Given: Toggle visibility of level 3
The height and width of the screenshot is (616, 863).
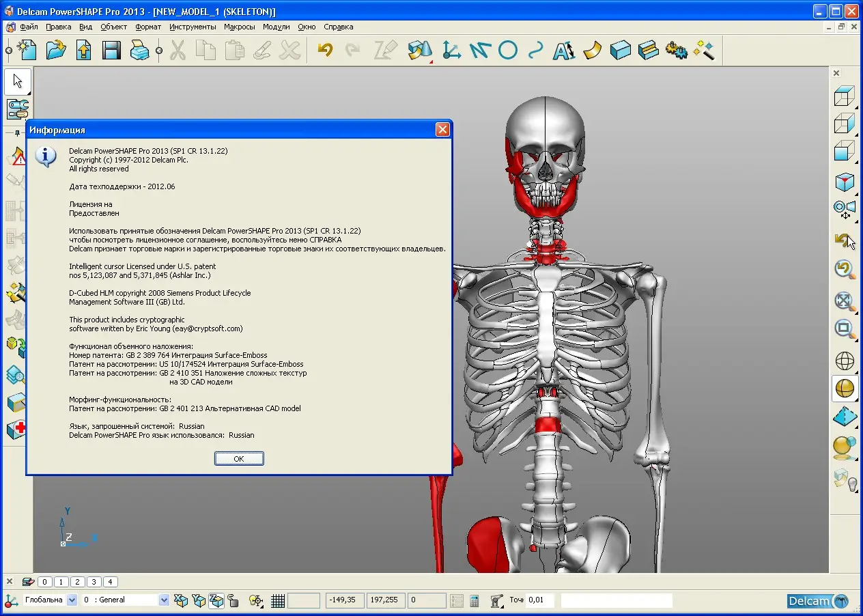Looking at the screenshot, I should coord(94,582).
